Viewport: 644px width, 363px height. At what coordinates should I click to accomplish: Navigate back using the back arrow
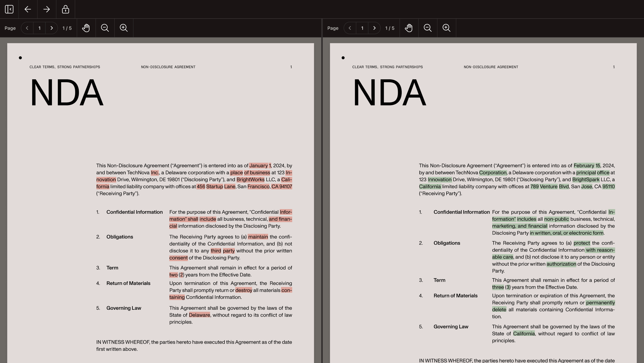(x=28, y=9)
